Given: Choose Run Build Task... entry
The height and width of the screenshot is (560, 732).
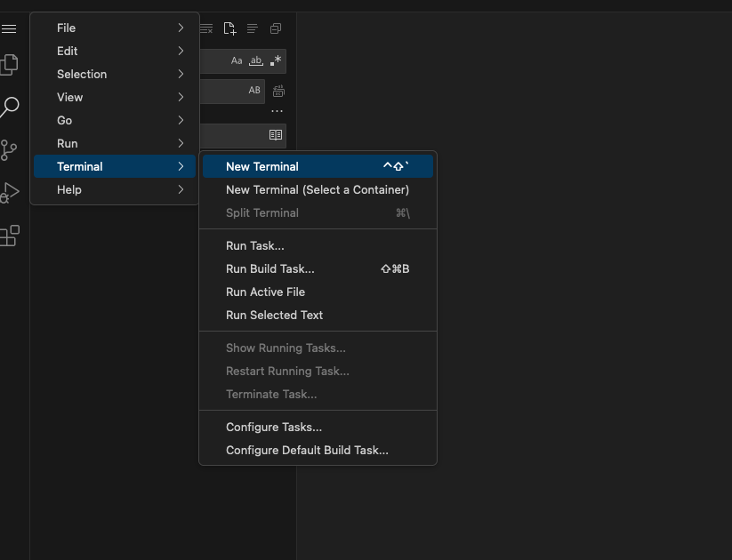Looking at the screenshot, I should pyautogui.click(x=318, y=268).
